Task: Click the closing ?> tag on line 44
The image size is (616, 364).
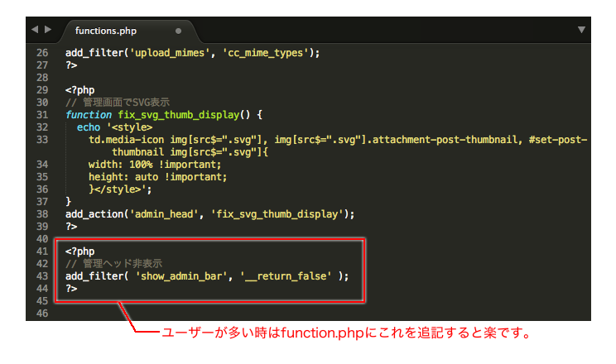Action: [x=71, y=288]
